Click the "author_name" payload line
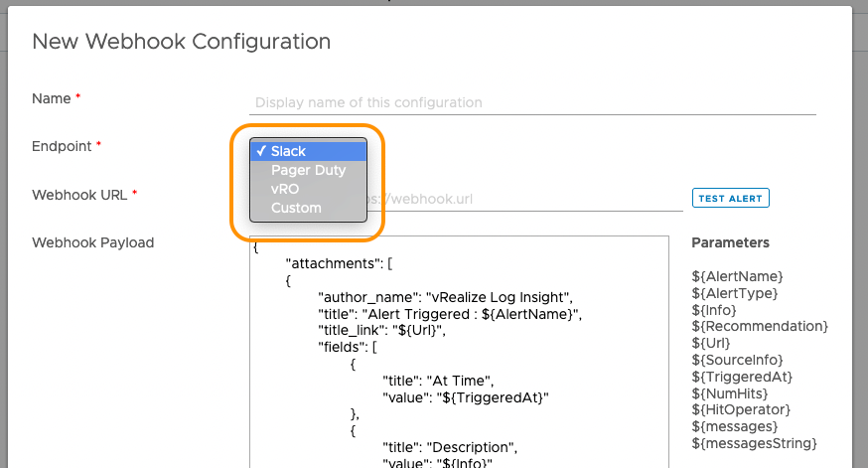 [x=445, y=297]
